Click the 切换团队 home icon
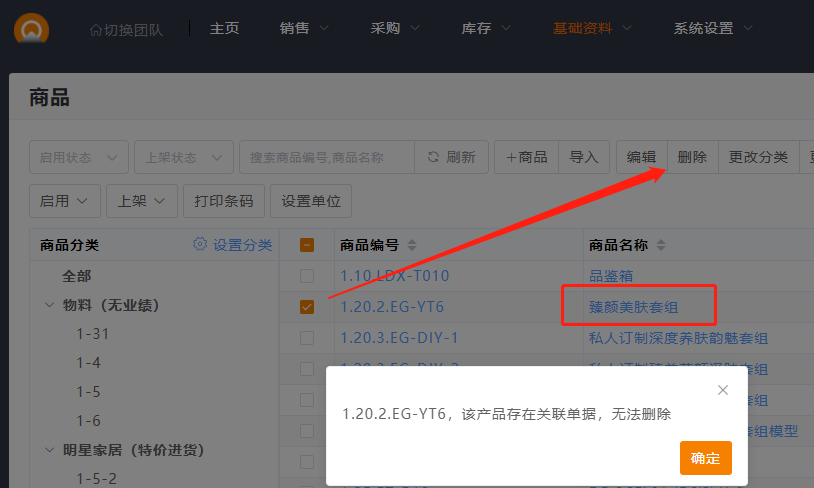The image size is (814, 488). pos(95,29)
